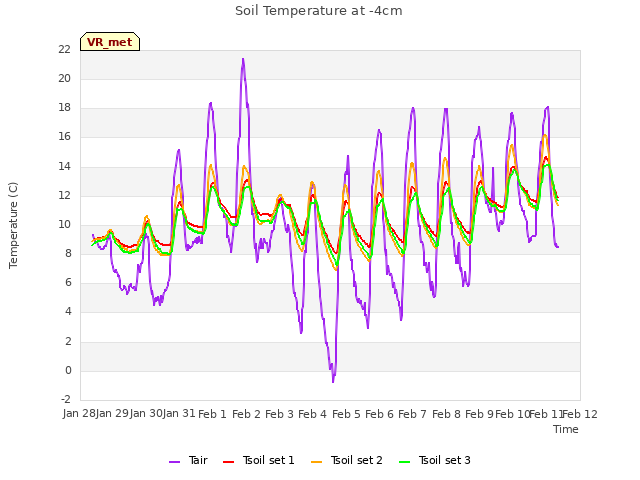Screen dimensions: 640x480
Task: Toggle Tsoil set 2 legend entry
Action: coord(347,460)
